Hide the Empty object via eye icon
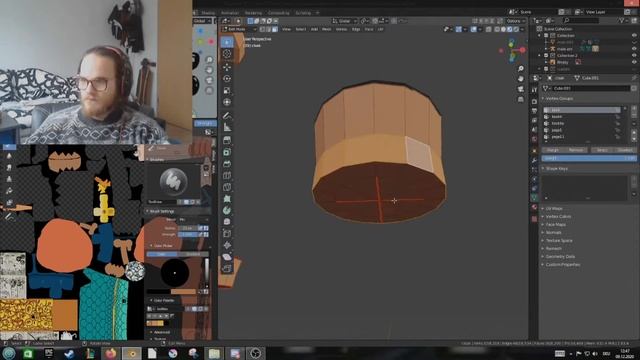Screen dimensions: 640x360 pyautogui.click(x=634, y=62)
